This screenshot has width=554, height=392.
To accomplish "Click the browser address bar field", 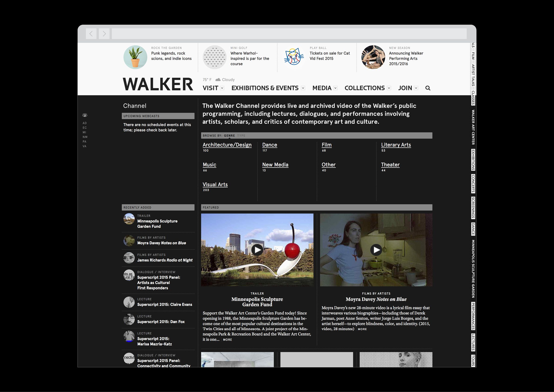I will pos(289,34).
